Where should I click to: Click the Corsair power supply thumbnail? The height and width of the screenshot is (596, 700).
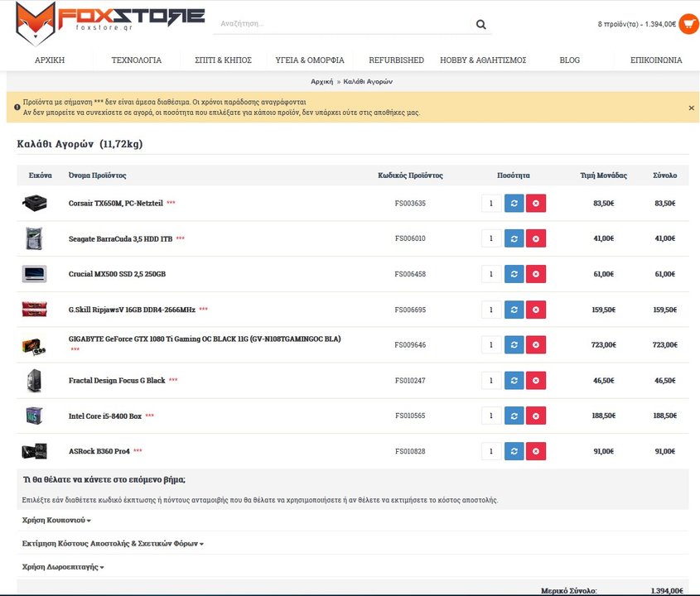coord(34,203)
